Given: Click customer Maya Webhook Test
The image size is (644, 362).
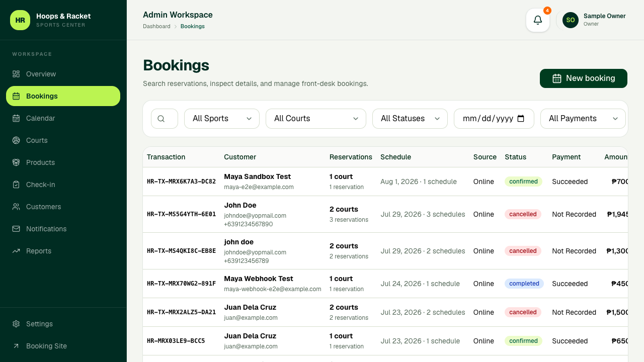Looking at the screenshot, I should click(x=259, y=279).
